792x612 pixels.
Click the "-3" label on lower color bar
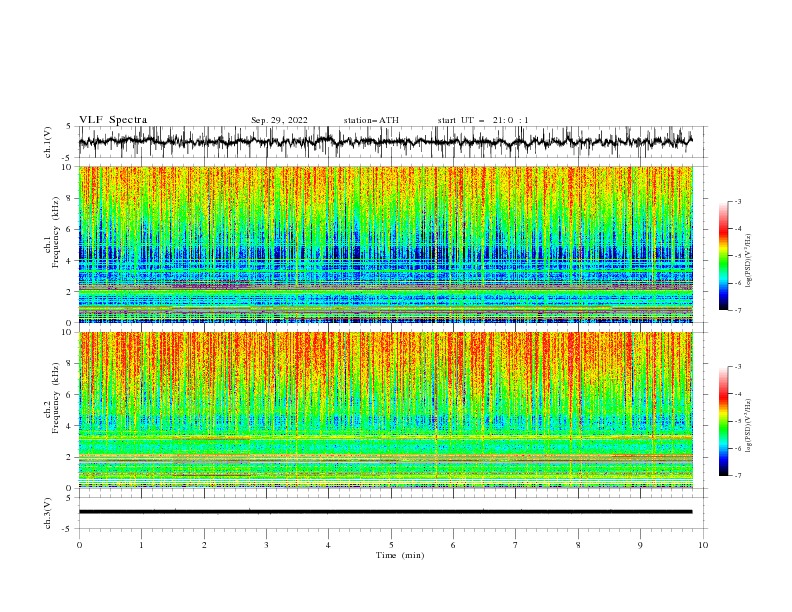click(x=738, y=367)
